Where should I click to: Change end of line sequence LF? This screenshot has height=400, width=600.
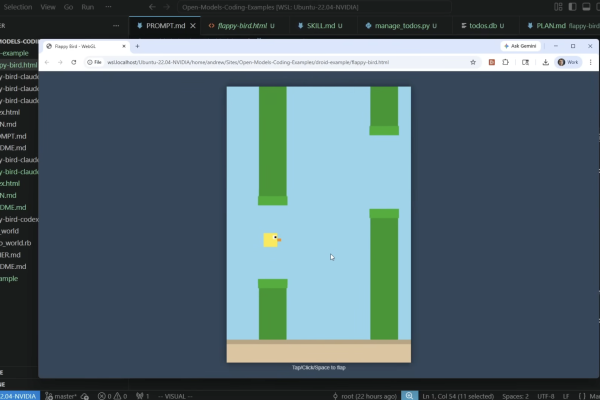[x=566, y=396]
